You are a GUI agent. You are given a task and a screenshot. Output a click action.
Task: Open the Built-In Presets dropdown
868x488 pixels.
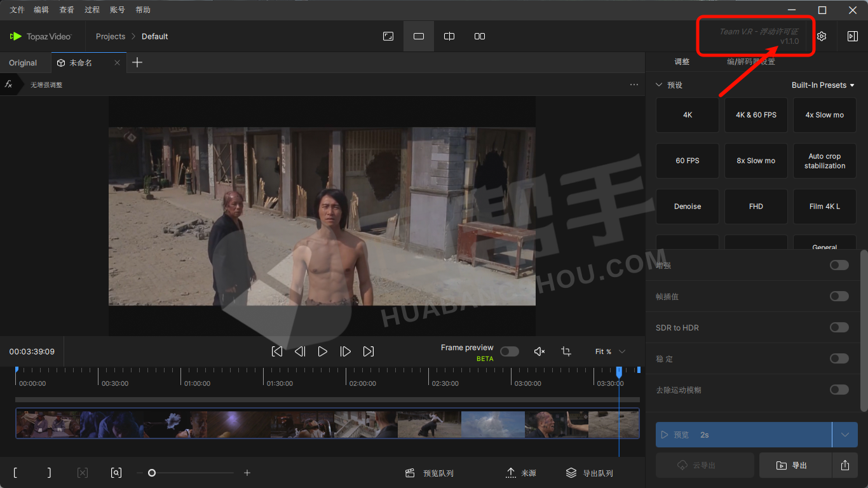823,85
